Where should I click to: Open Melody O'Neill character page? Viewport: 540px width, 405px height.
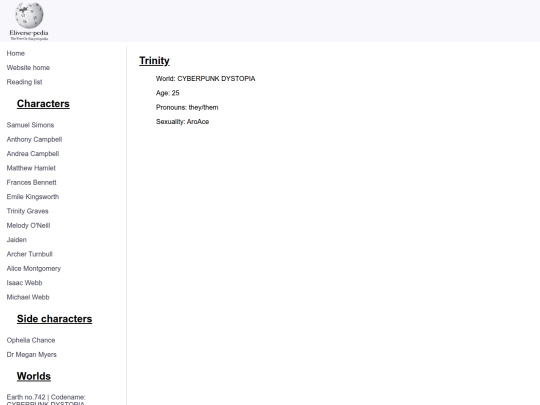(28, 226)
